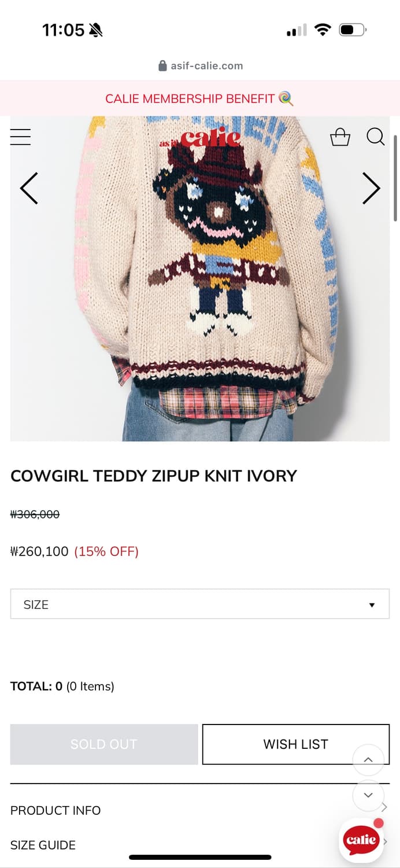Open the SIZE dropdown

click(x=200, y=604)
